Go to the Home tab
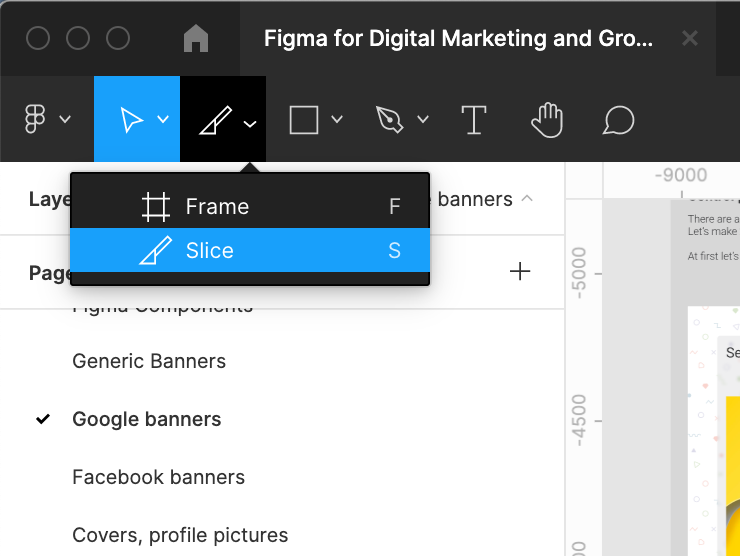Screen dimensions: 740x556 point(196,38)
